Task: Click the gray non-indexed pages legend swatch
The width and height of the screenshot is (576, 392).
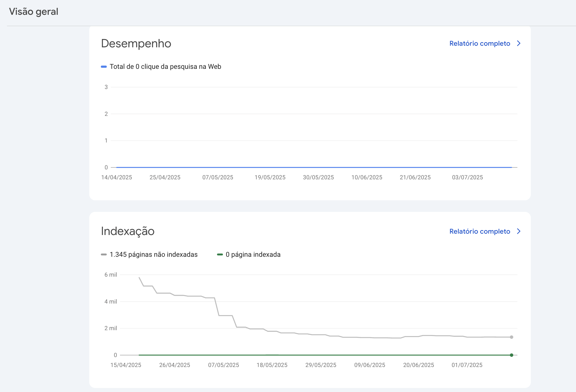Action: pyautogui.click(x=104, y=255)
